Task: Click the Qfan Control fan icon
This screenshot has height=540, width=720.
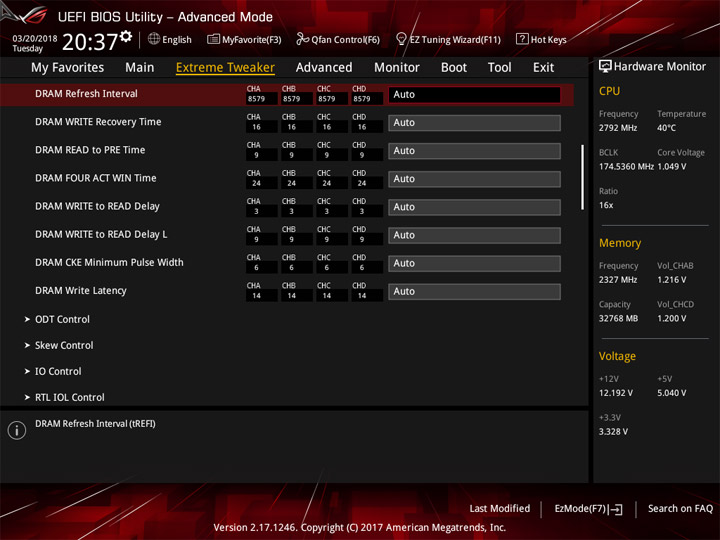Action: point(302,39)
